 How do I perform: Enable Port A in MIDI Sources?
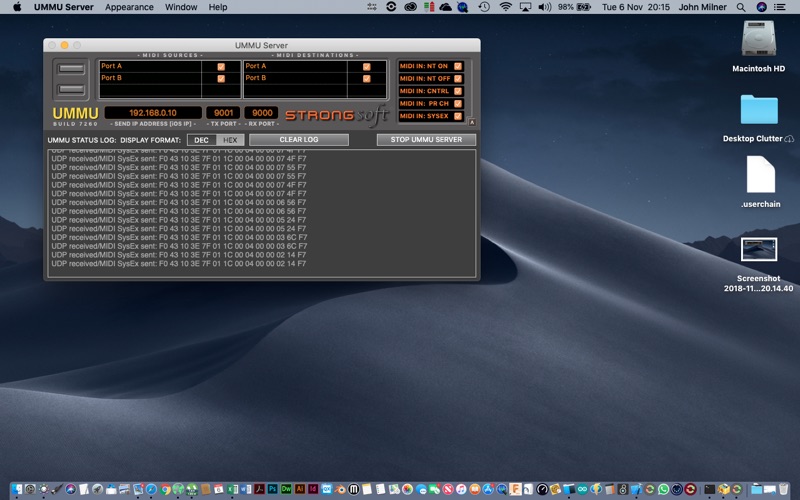tap(221, 67)
